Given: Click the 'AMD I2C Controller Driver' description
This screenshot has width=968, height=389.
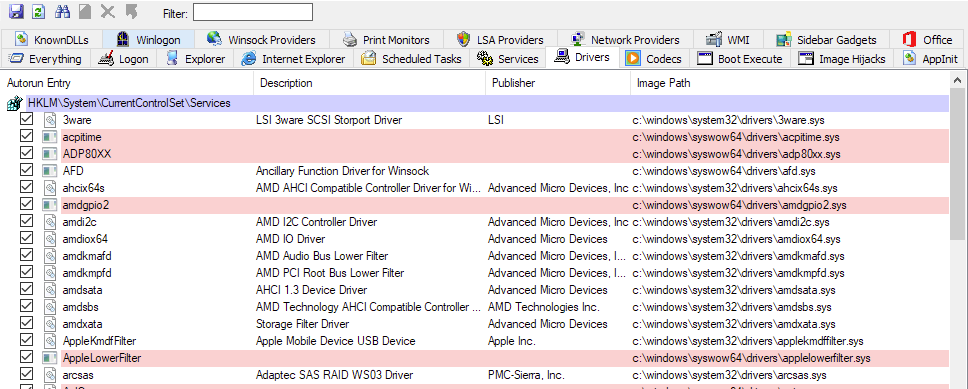Looking at the screenshot, I should tap(316, 222).
